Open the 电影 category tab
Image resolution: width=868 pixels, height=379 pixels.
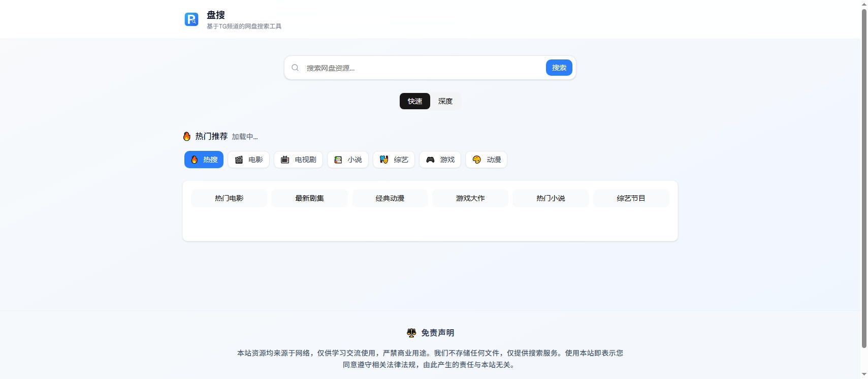click(x=248, y=160)
